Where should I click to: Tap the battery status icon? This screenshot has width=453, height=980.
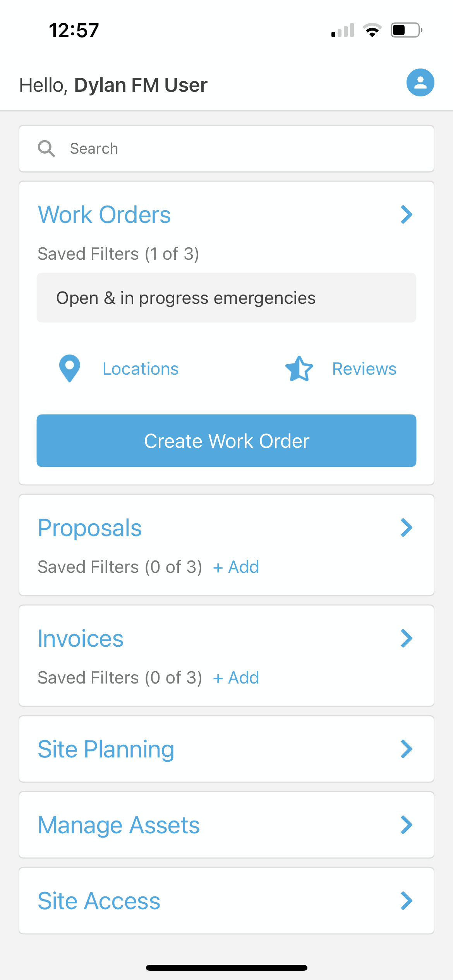406,30
